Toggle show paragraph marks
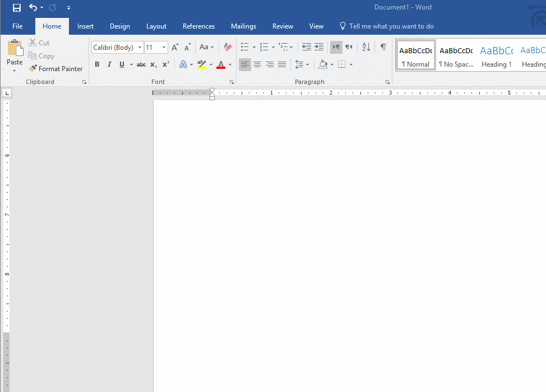The width and height of the screenshot is (546, 392). coord(383,47)
